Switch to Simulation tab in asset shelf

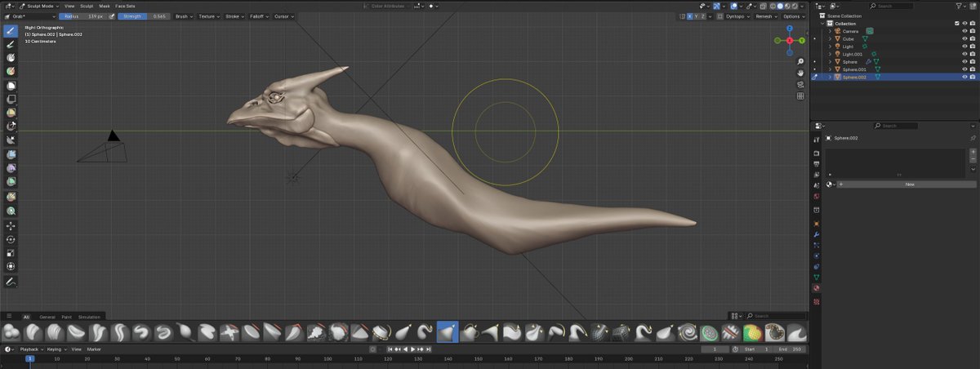point(89,317)
